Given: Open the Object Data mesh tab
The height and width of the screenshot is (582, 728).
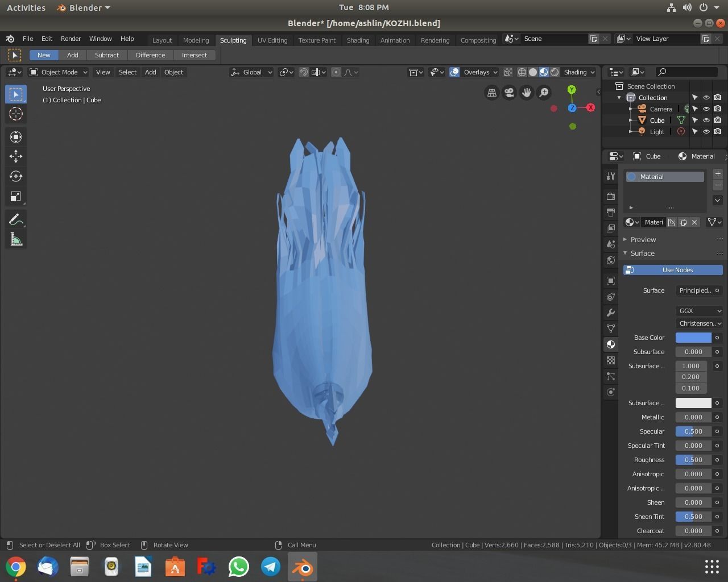Looking at the screenshot, I should click(611, 329).
